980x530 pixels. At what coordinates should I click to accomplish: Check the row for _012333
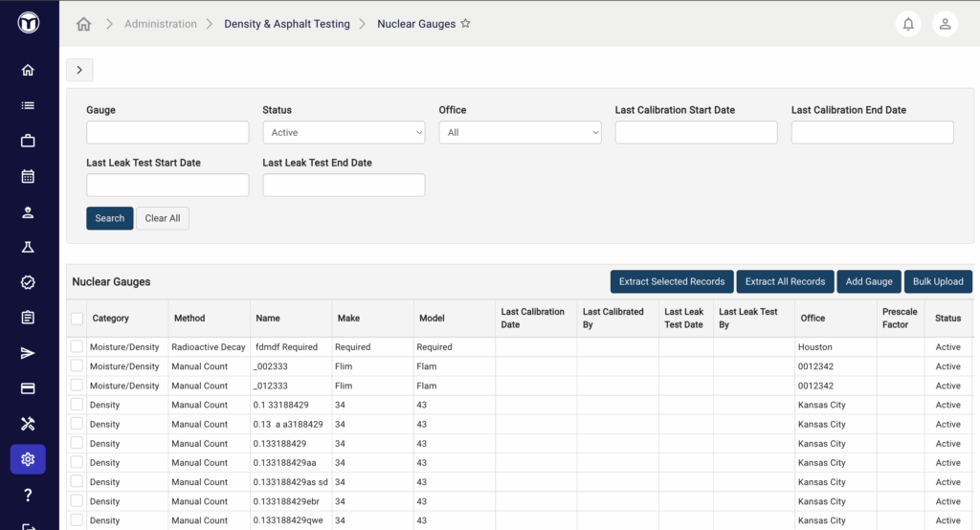click(x=77, y=385)
